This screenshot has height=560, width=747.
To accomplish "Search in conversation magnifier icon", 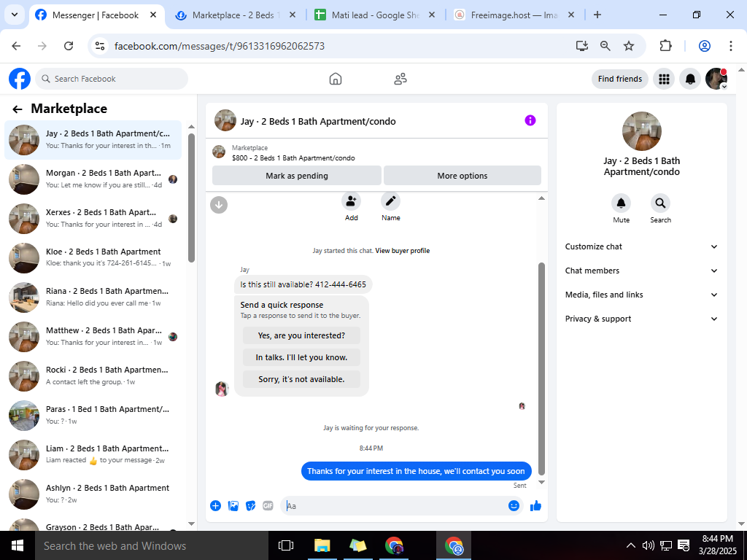I will [660, 203].
